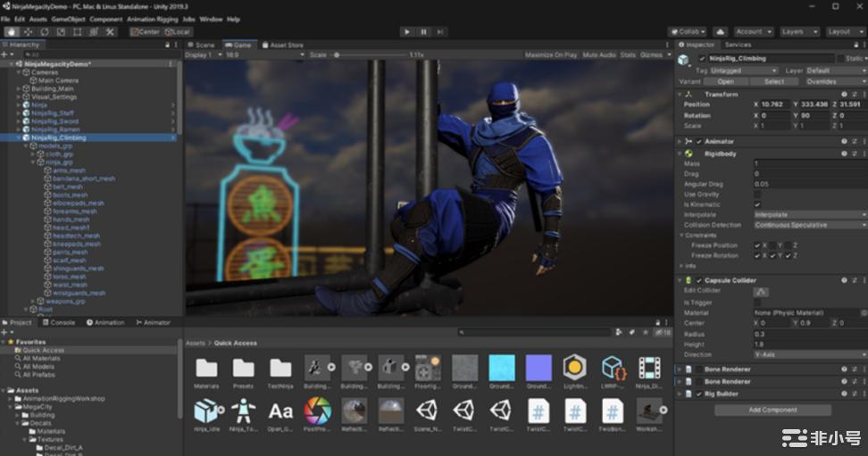Open the Animation Rigging menu

pos(152,19)
